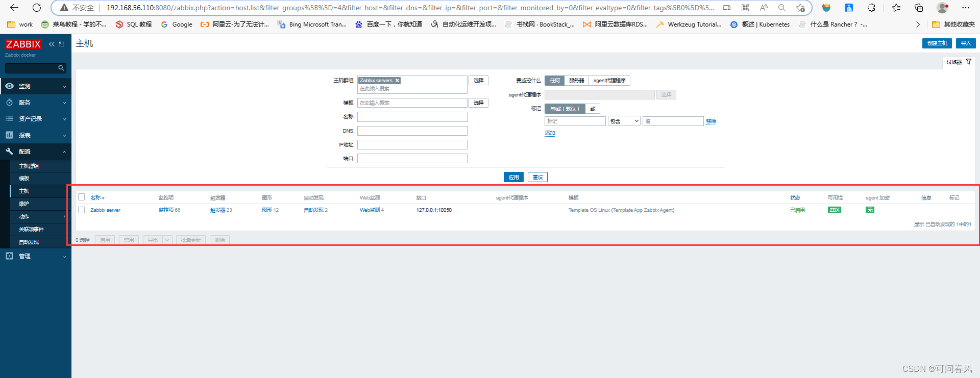This screenshot has width=980, height=378.
Task: Click the 已启用 status link
Action: (x=797, y=210)
